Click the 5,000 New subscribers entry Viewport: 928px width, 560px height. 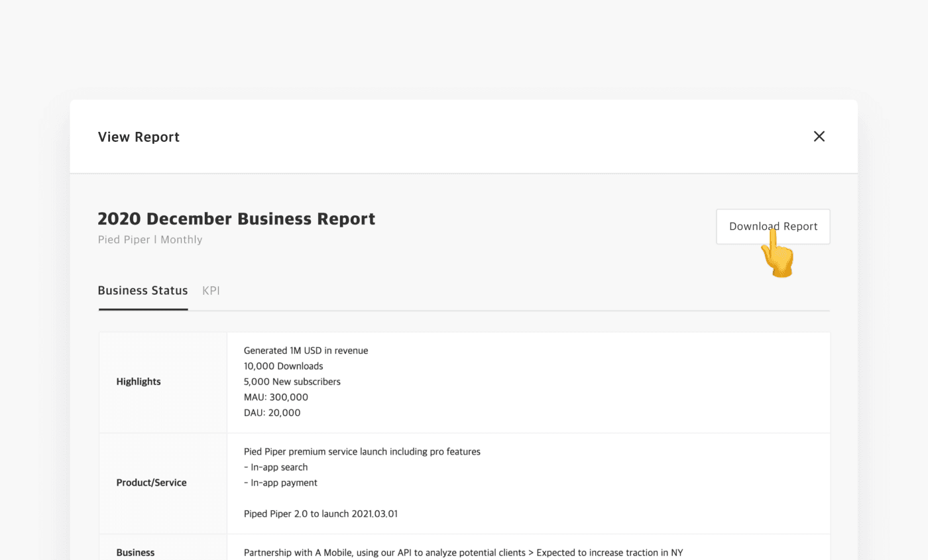(x=292, y=382)
